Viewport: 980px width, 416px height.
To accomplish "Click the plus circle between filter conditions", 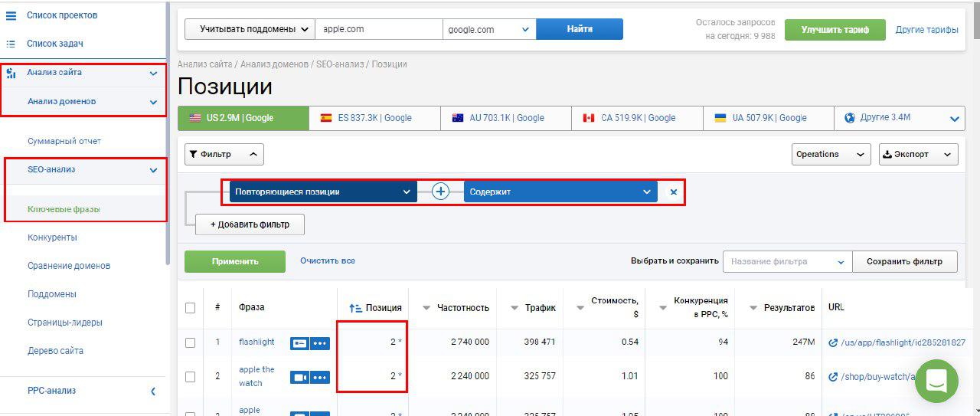I will click(x=440, y=192).
